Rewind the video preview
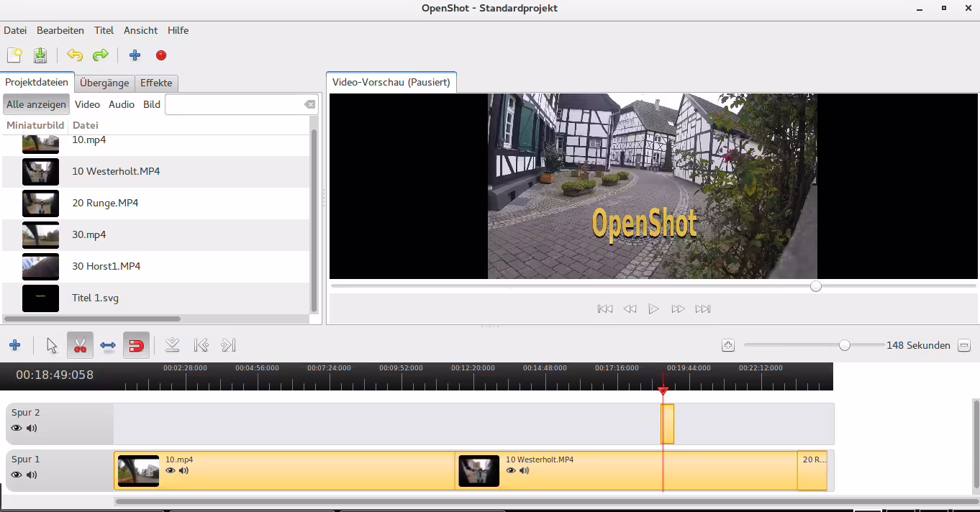This screenshot has width=980, height=512. 630,309
